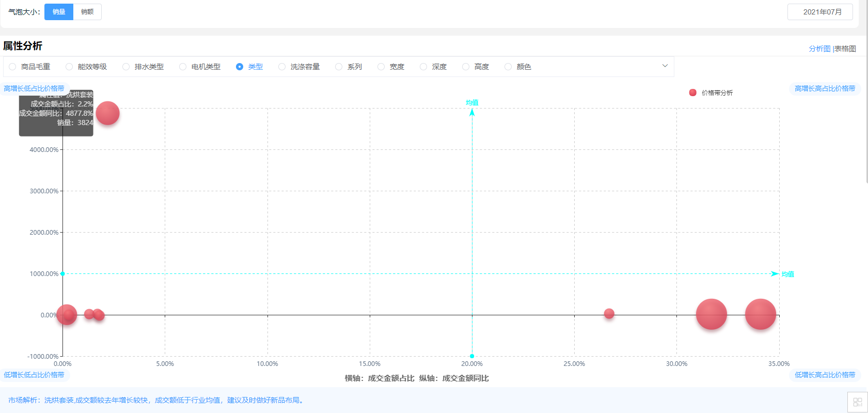
Task: Click the 洗烘套装 bubble near 4877.8%
Action: point(107,113)
